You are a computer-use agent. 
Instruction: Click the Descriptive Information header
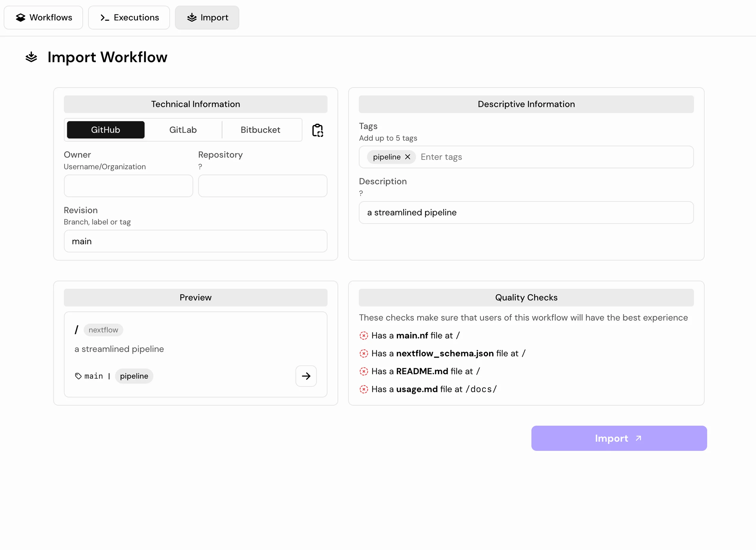526,104
